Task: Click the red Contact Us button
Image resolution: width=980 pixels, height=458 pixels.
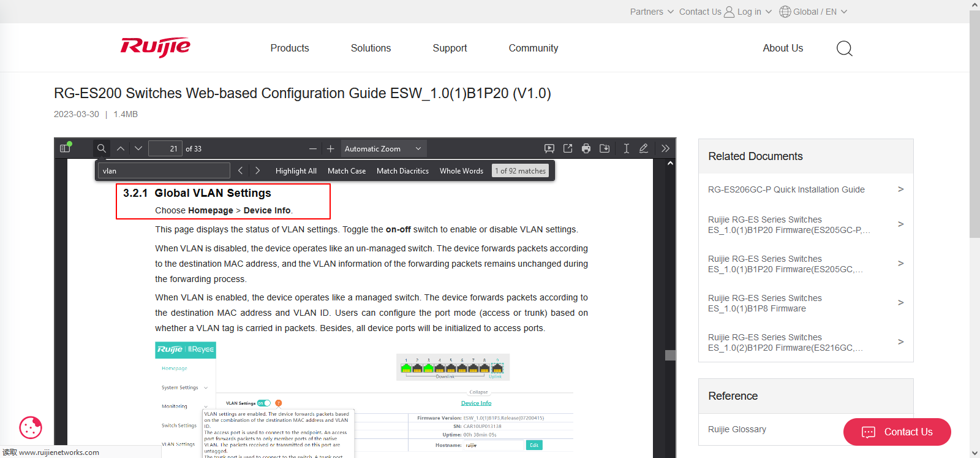Action: coord(897,432)
